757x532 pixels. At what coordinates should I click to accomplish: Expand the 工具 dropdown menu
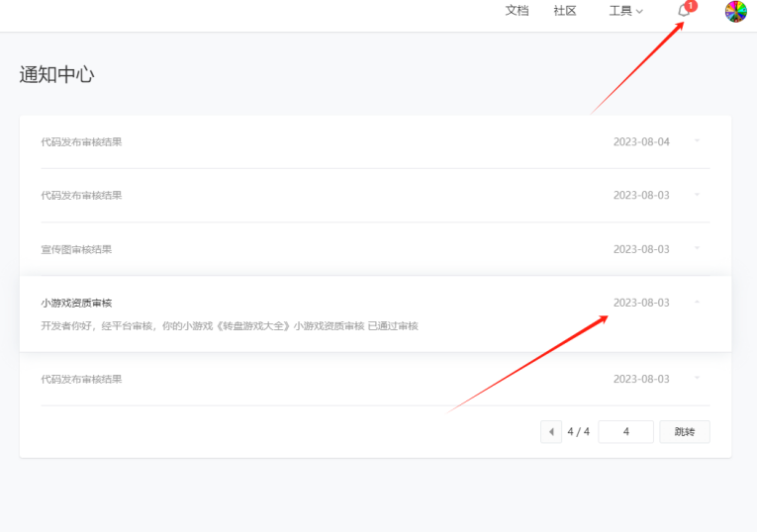[x=625, y=11]
